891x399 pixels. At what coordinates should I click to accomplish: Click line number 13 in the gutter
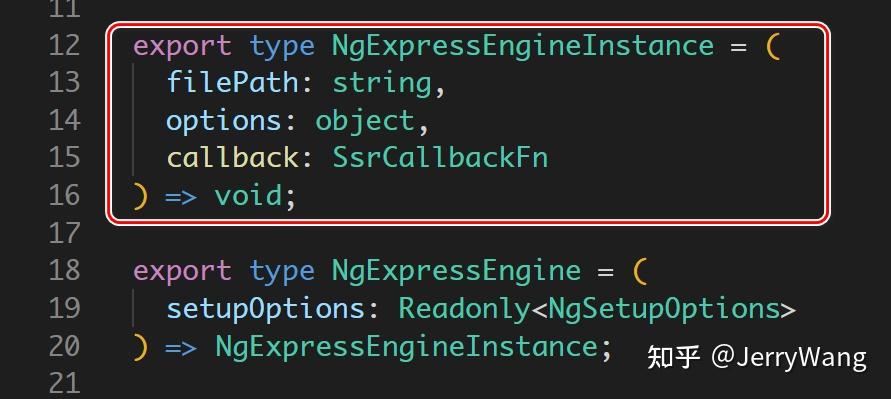tap(64, 83)
